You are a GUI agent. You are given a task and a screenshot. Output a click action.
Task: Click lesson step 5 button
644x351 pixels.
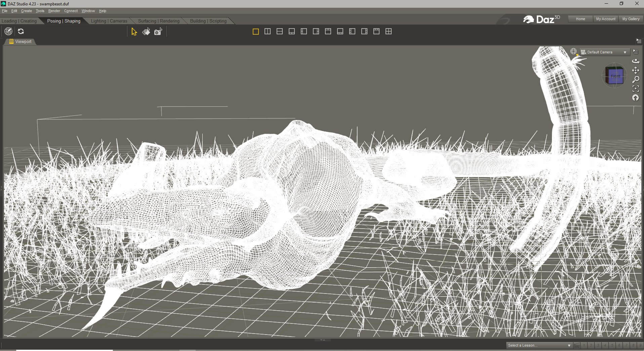pos(612,345)
